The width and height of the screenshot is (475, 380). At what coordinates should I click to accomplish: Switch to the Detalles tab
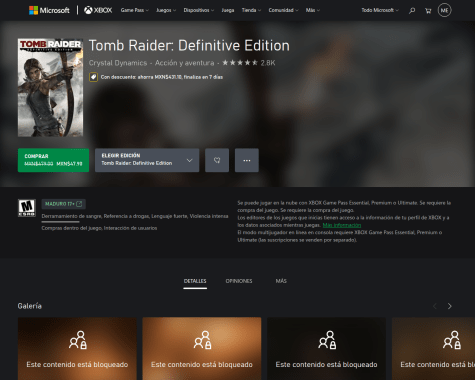click(x=195, y=281)
